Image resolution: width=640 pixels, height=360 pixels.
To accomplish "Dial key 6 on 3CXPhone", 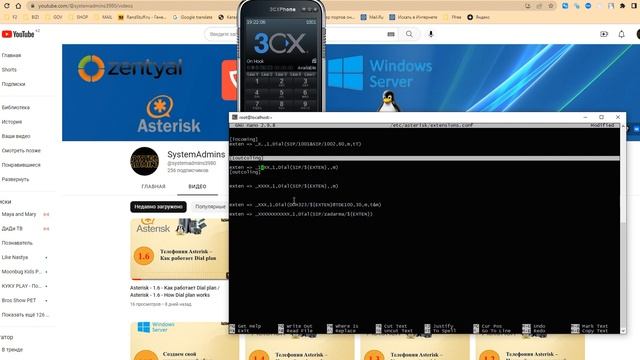I will (x=305, y=93).
